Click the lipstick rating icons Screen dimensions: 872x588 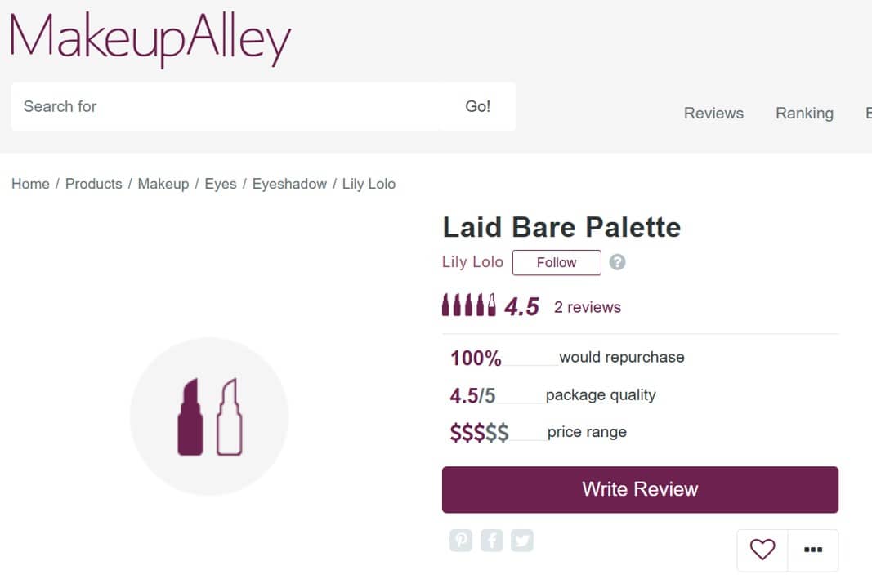[x=469, y=305]
